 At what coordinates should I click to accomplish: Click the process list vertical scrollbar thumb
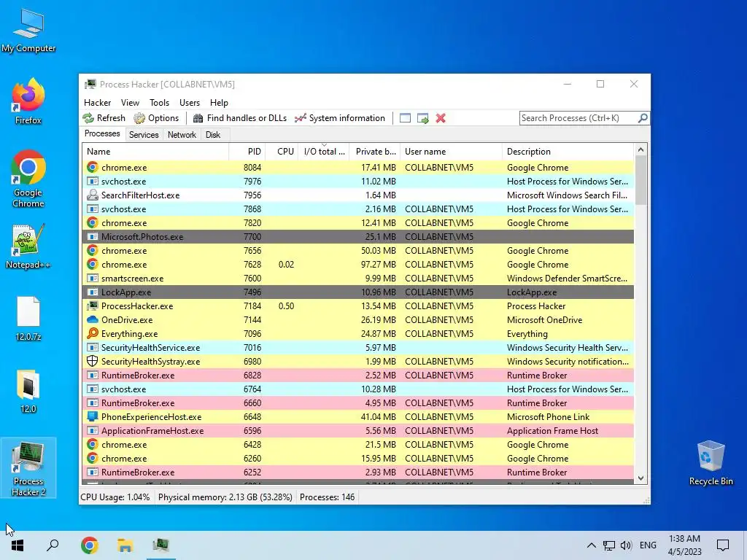[x=640, y=180]
